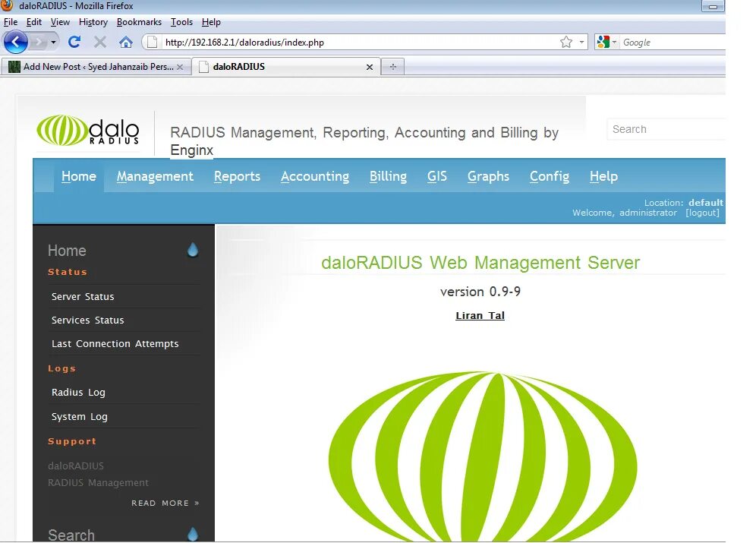Click the daloRADIUS Web Management Server heading
756x543 pixels.
[480, 263]
